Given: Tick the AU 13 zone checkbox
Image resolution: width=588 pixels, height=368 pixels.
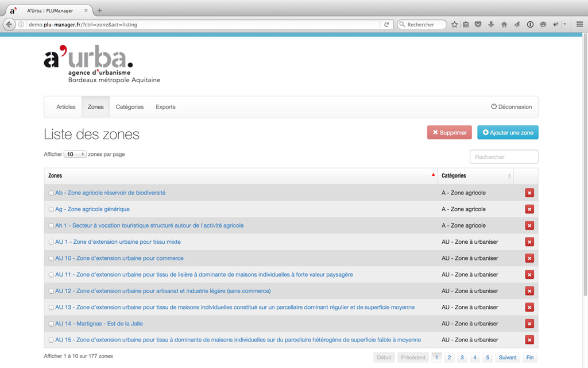Looking at the screenshot, I should tap(51, 308).
